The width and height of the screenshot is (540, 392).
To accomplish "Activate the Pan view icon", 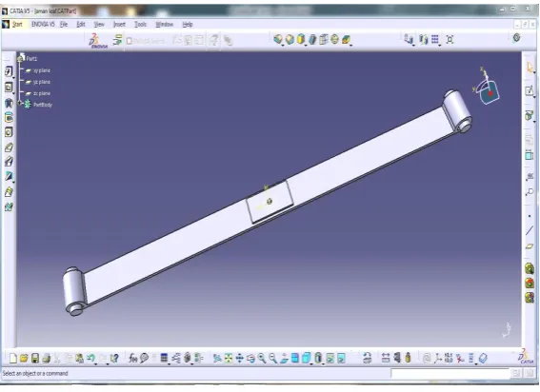I will (239, 359).
